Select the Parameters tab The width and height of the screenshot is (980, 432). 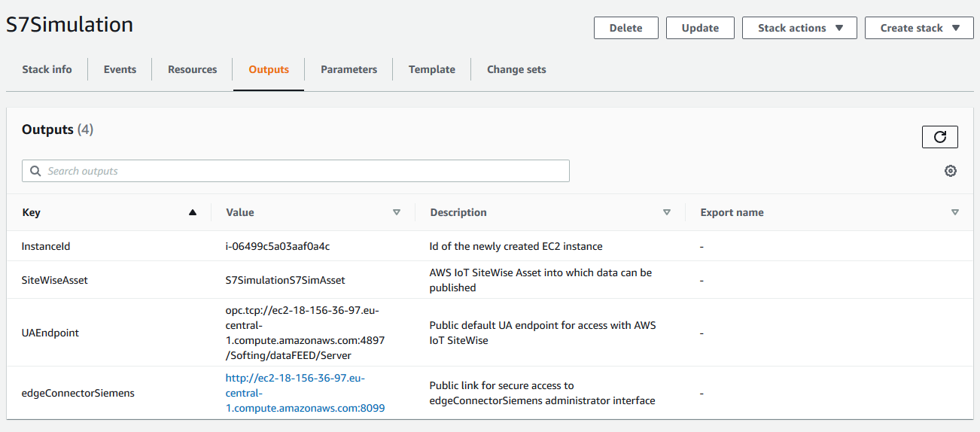(348, 69)
